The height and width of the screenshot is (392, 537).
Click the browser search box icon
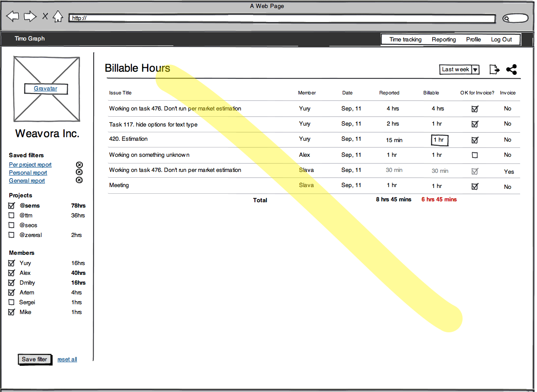[515, 18]
